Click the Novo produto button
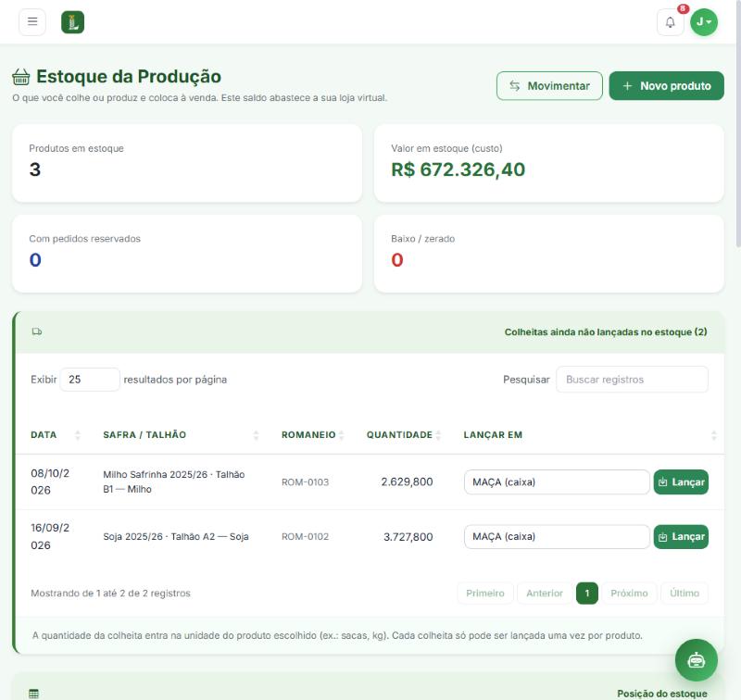The width and height of the screenshot is (741, 700). pyautogui.click(x=666, y=86)
